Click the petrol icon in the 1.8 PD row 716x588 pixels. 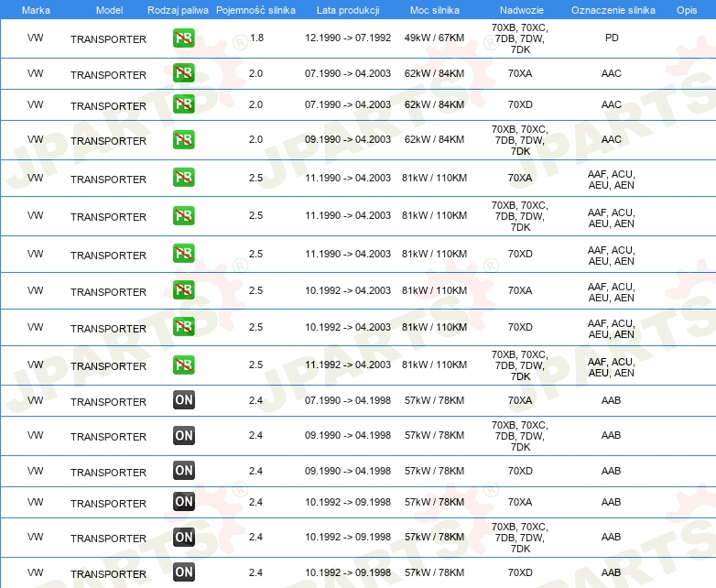183,38
